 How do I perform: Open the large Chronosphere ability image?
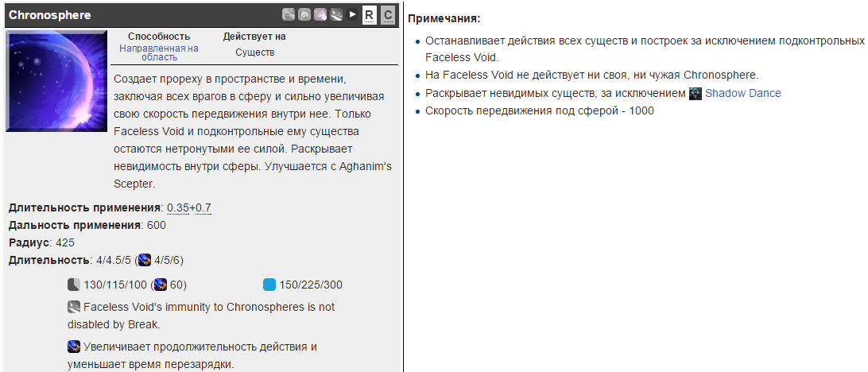pos(56,81)
